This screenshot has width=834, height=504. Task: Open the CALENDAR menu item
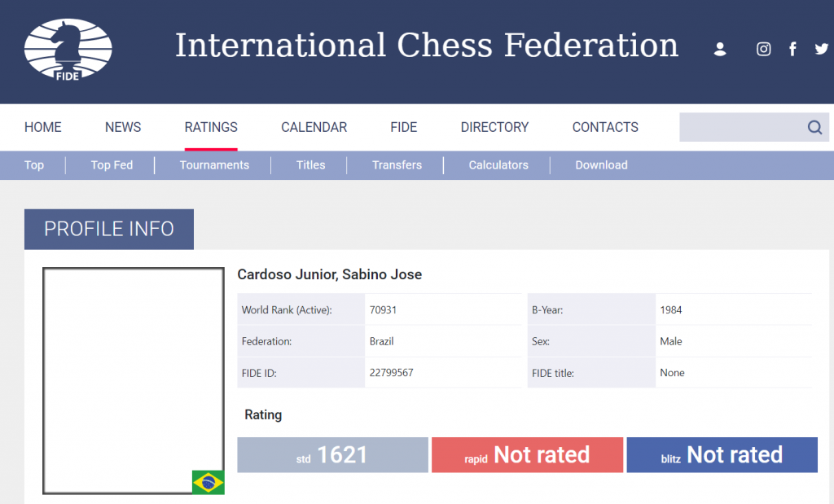pyautogui.click(x=314, y=127)
